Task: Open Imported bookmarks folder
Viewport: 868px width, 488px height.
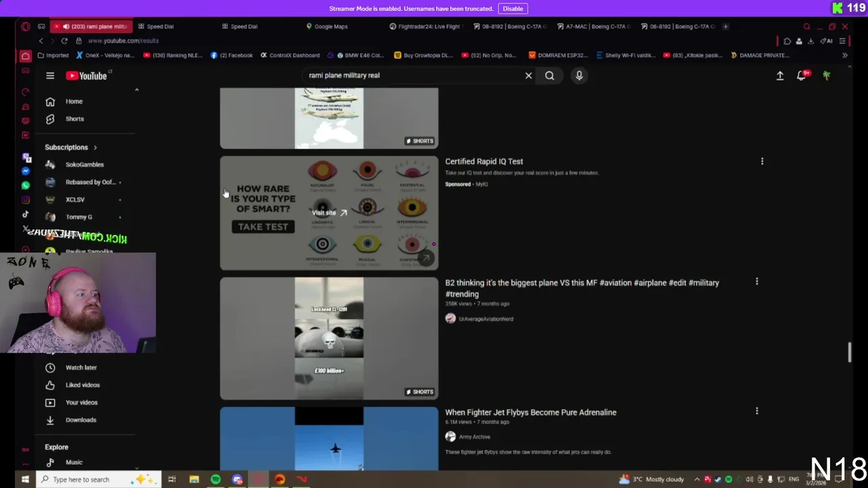Action: click(53, 56)
